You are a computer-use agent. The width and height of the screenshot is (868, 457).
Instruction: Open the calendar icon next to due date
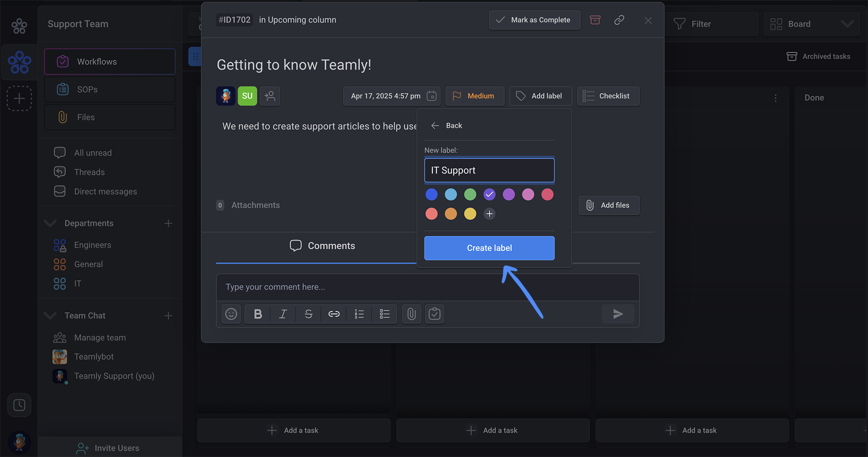pos(431,96)
